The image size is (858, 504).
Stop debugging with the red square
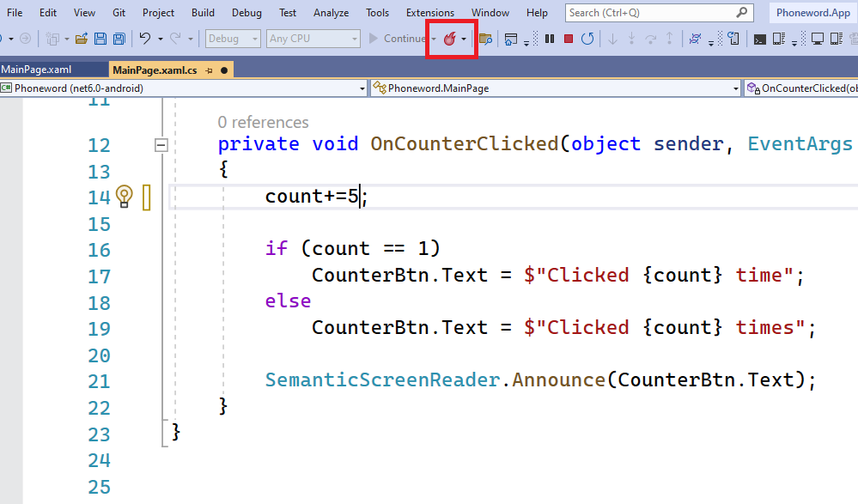point(569,39)
